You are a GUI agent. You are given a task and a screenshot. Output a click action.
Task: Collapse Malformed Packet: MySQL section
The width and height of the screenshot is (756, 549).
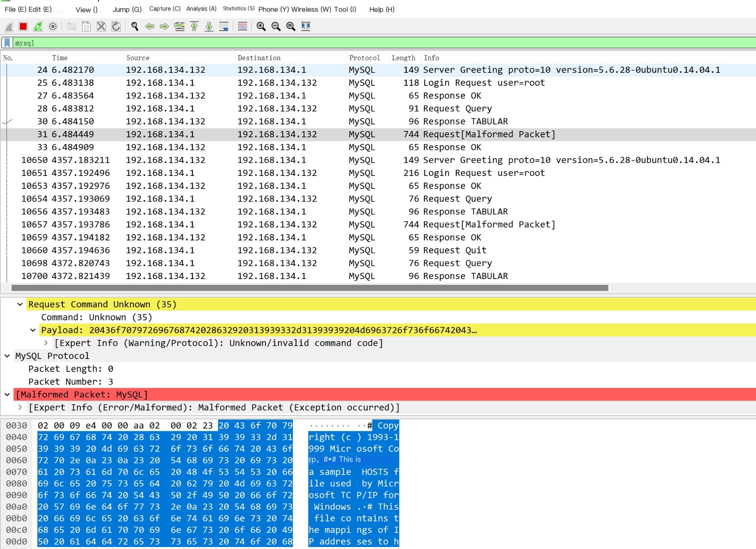click(x=7, y=394)
